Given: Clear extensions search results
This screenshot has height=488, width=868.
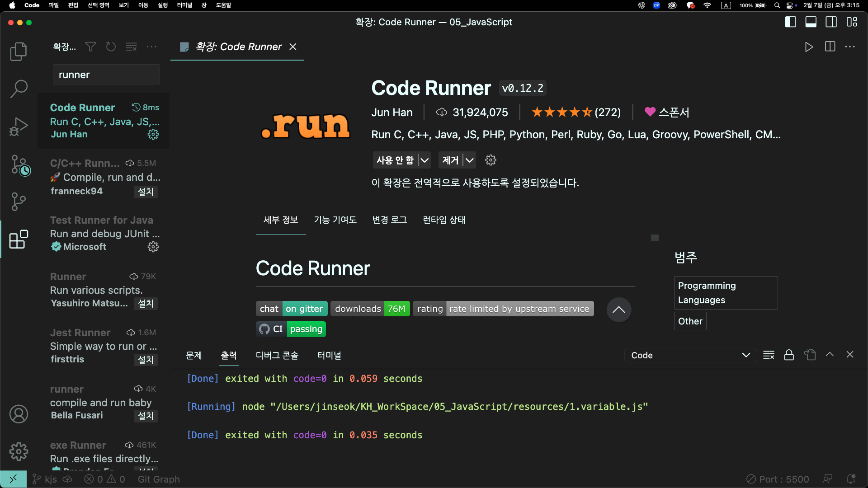Looking at the screenshot, I should pyautogui.click(x=131, y=47).
